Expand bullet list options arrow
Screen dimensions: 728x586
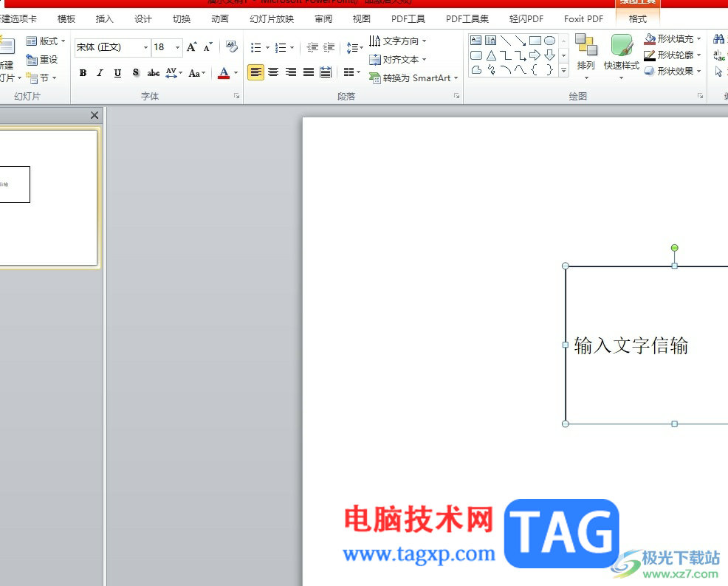click(267, 47)
